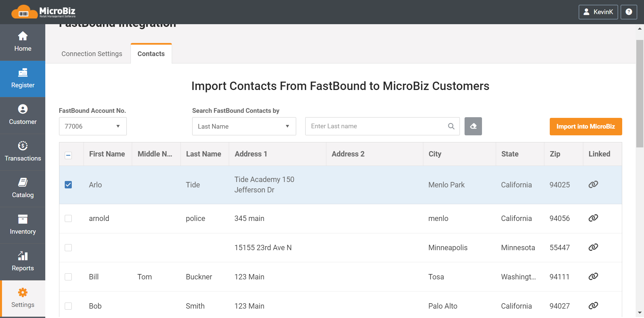Viewport: 644px width, 318px height.
Task: Check the arnold police row checkbox
Action: click(x=68, y=218)
